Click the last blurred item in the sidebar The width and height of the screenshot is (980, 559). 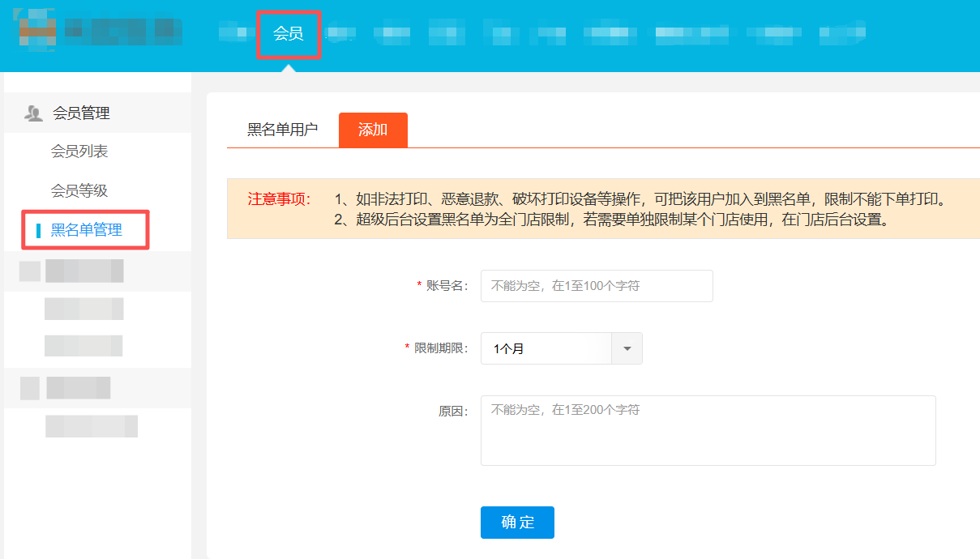click(x=91, y=426)
